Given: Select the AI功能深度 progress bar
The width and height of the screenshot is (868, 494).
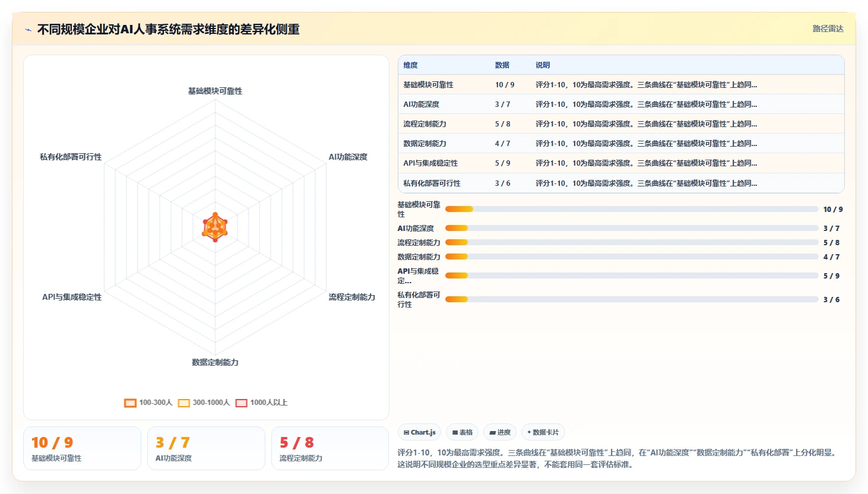Looking at the screenshot, I should (632, 228).
